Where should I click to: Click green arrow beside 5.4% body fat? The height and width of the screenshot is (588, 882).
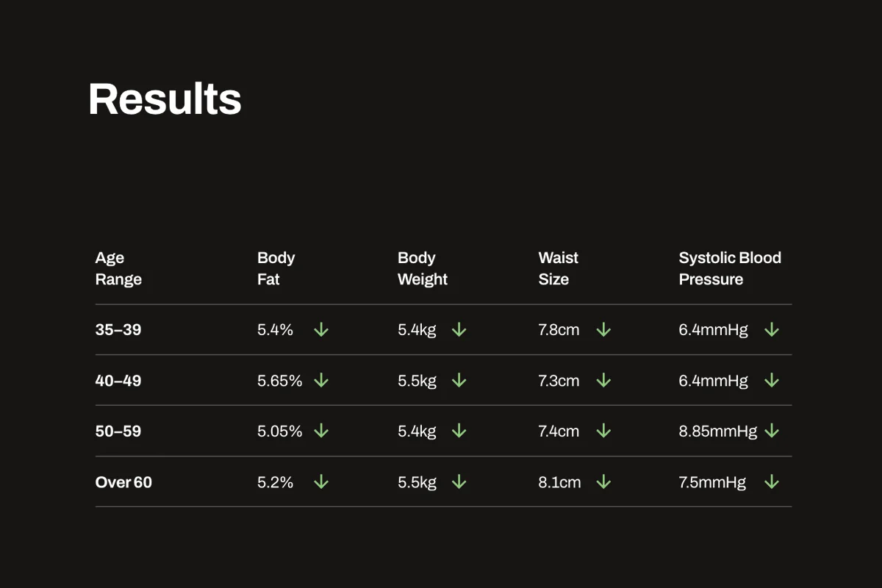coord(321,330)
